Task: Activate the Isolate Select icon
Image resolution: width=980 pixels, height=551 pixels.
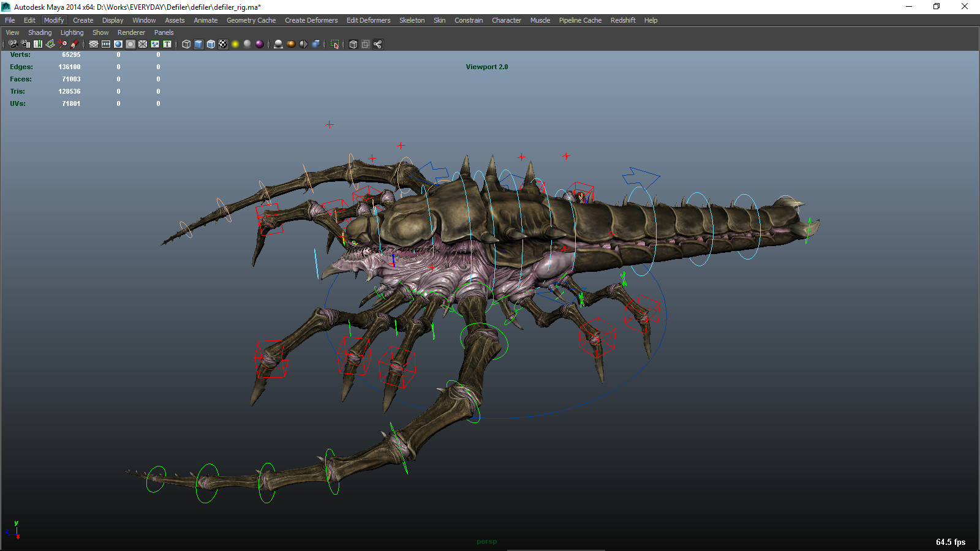Action: pos(335,44)
